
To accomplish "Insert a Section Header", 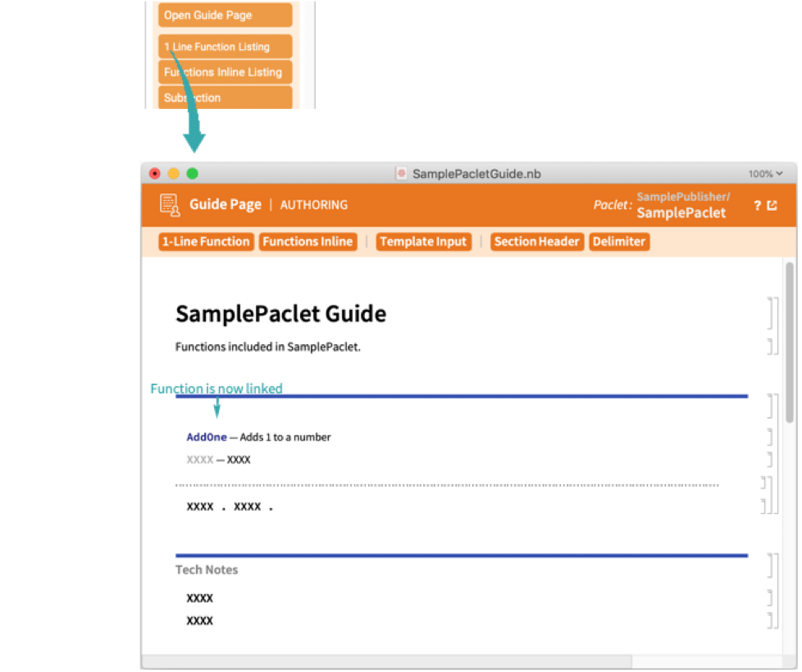I will (x=537, y=242).
